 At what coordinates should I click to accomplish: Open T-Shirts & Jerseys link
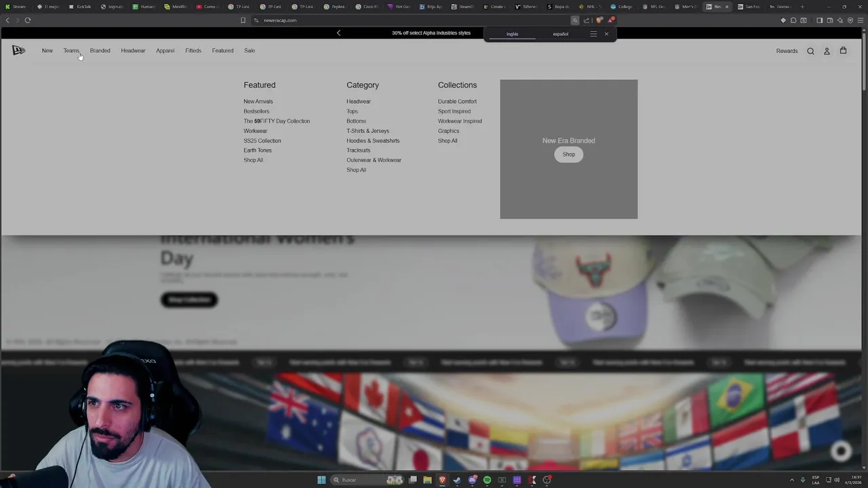click(x=368, y=131)
